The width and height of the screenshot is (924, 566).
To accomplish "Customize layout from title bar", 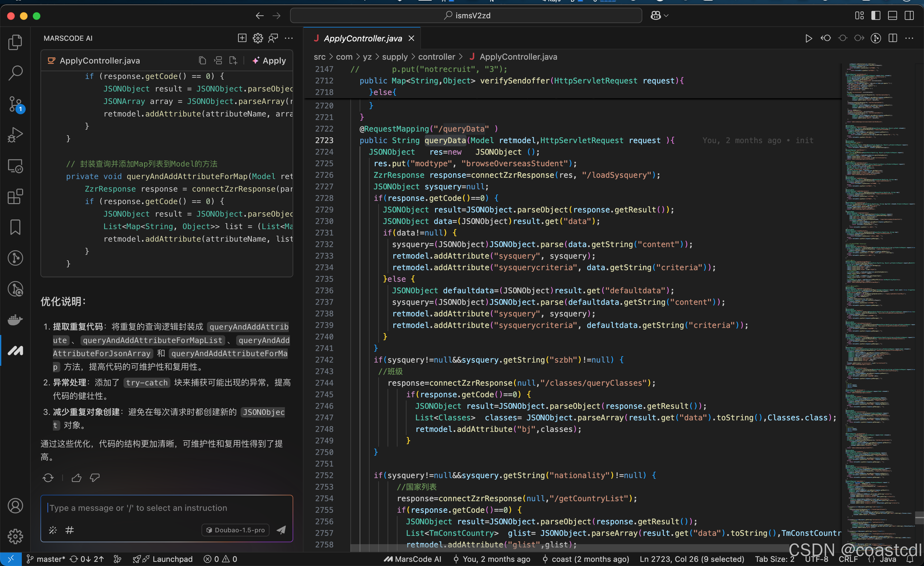I will pyautogui.click(x=859, y=15).
